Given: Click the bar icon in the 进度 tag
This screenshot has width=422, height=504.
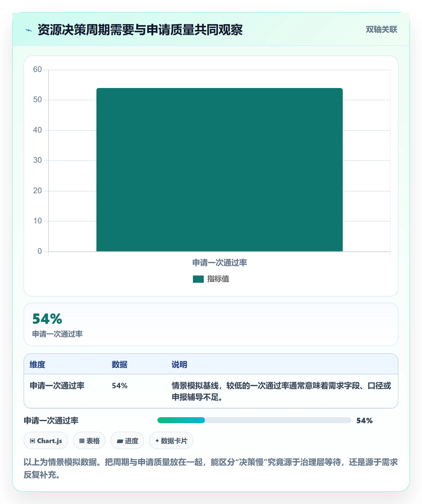Looking at the screenshot, I should click(120, 441).
